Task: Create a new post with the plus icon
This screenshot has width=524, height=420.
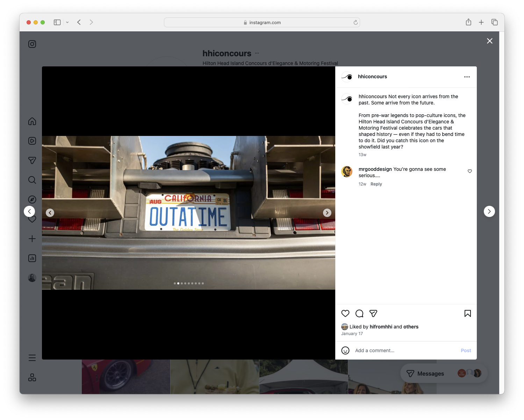Action: point(32,239)
